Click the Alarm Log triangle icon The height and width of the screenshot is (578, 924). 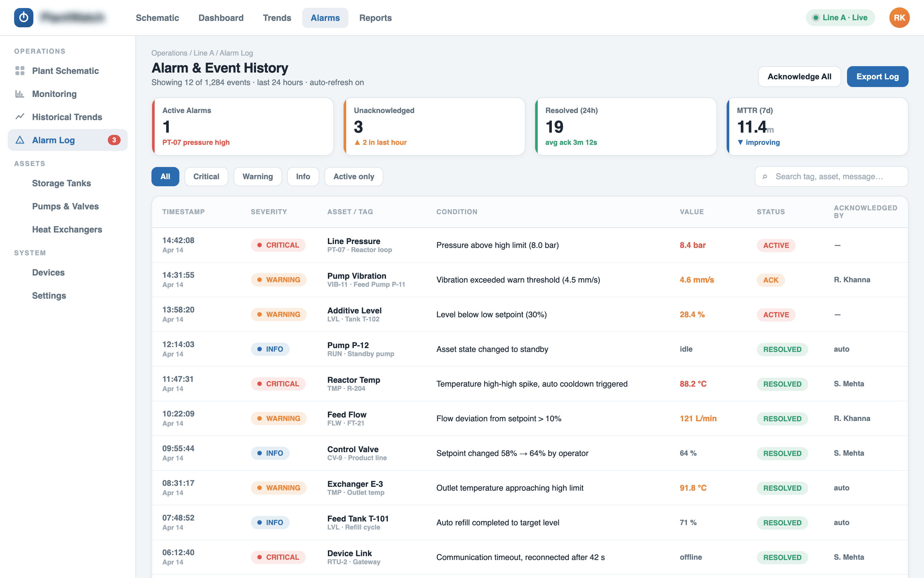pyautogui.click(x=20, y=140)
